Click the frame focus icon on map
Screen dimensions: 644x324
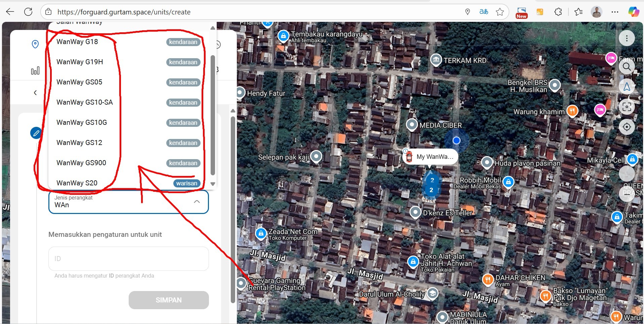click(x=627, y=107)
